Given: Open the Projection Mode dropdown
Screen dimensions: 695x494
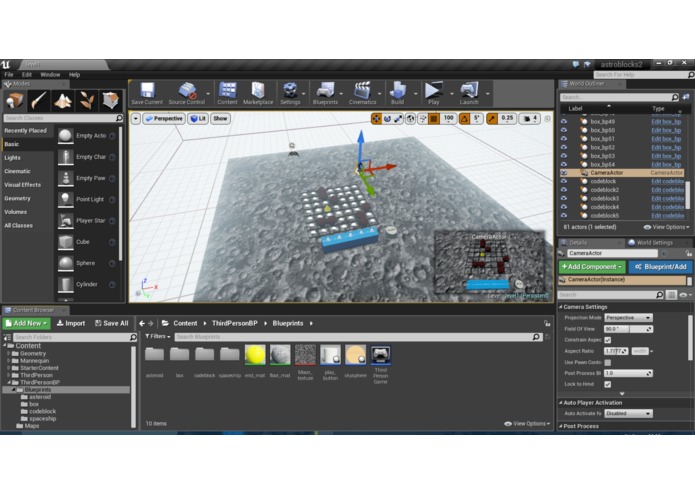Looking at the screenshot, I should click(x=628, y=318).
